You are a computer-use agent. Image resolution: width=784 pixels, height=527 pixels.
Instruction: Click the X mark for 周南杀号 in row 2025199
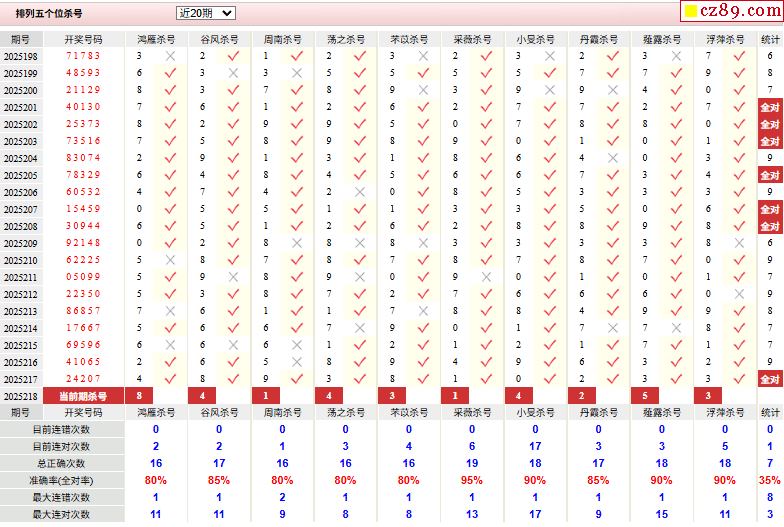(296, 73)
